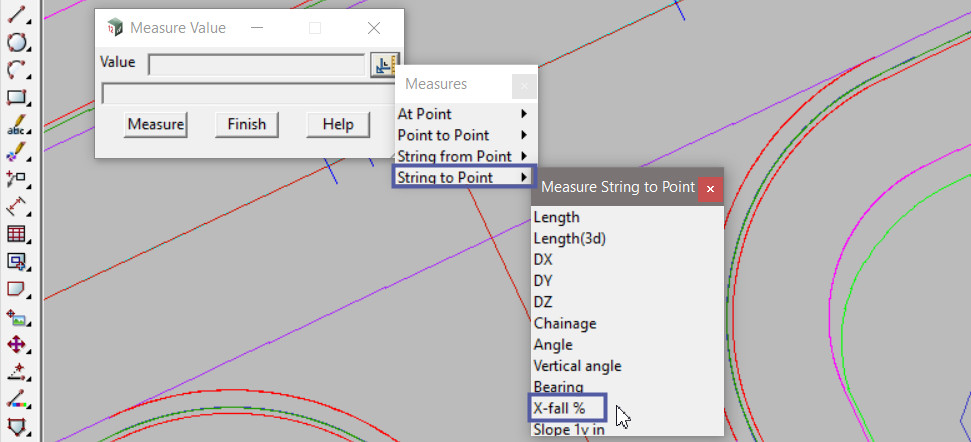Select the rectangle drawing tool
The image size is (971, 442).
click(x=15, y=97)
